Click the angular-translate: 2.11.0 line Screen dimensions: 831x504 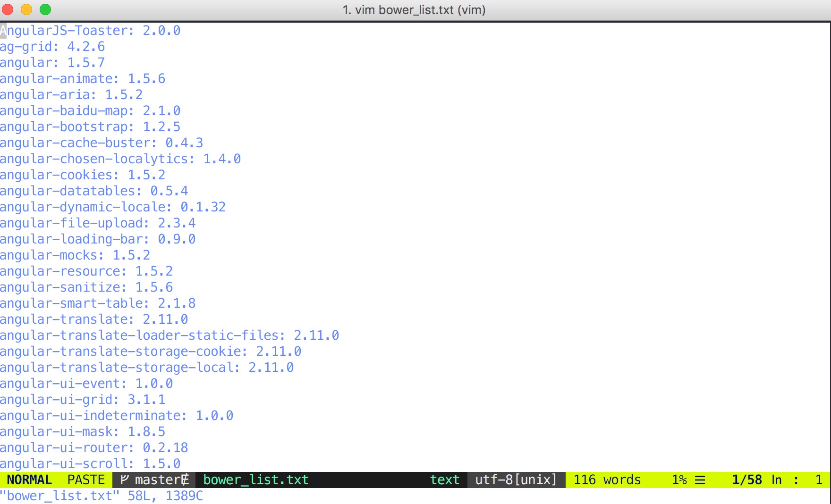pyautogui.click(x=94, y=319)
